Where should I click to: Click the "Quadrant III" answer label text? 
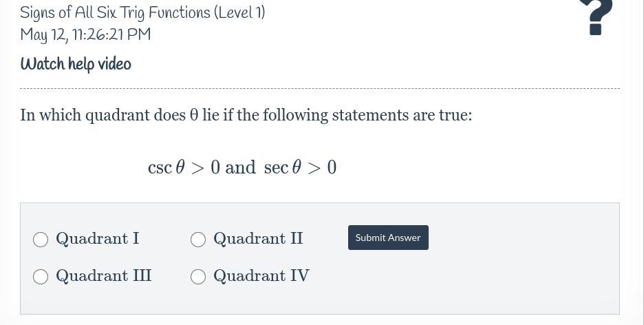103,275
